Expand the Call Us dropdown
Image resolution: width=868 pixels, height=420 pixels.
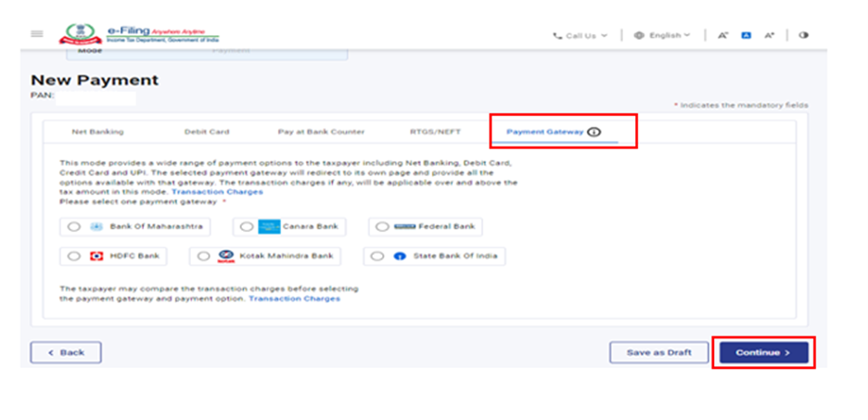click(x=581, y=35)
